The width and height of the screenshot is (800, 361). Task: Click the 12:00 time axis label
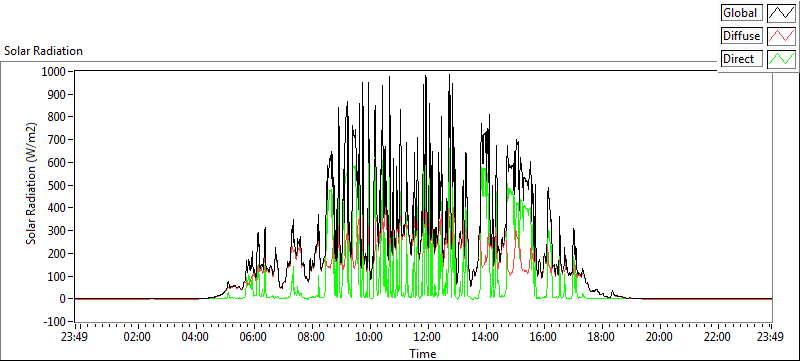click(427, 337)
